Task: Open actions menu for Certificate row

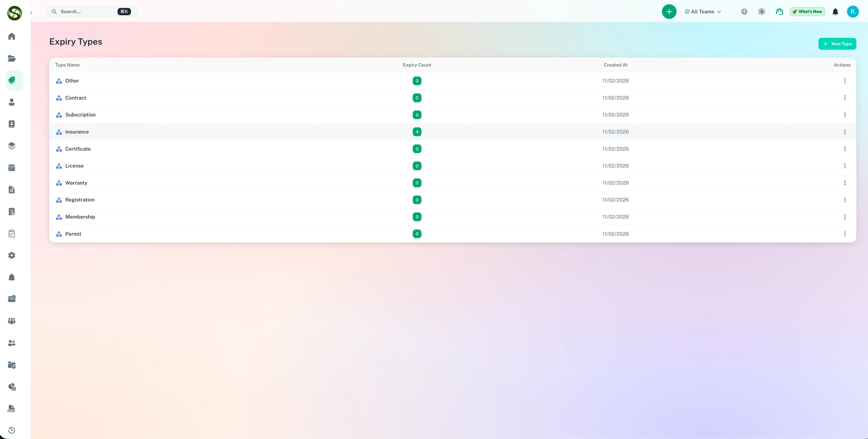Action: point(845,149)
